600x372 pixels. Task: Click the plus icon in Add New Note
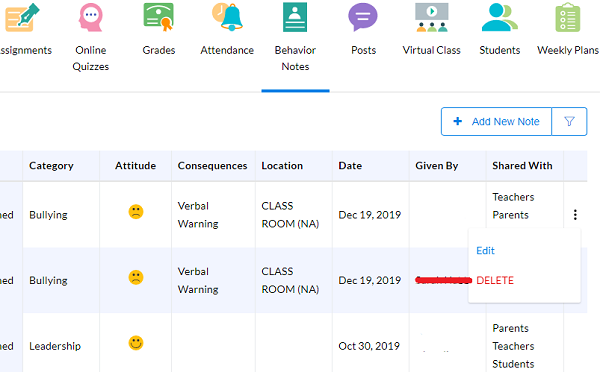458,121
